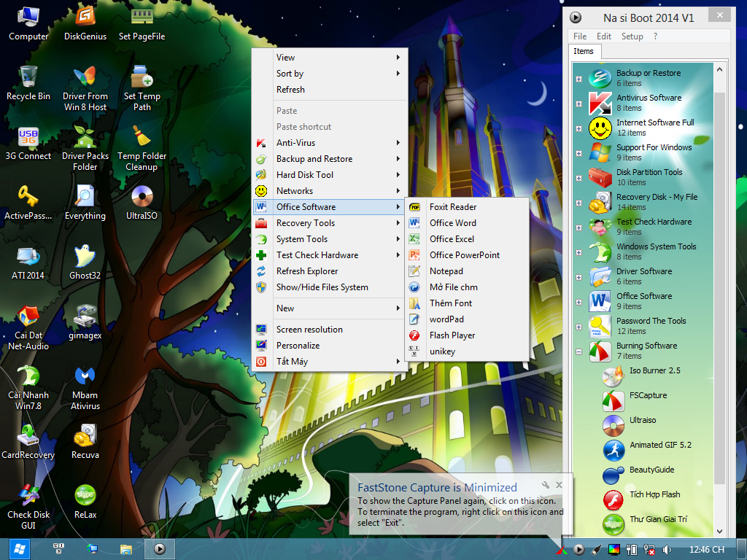Viewport: 747px width, 560px height.
Task: Select the Recycle Bin icon
Action: [x=28, y=83]
